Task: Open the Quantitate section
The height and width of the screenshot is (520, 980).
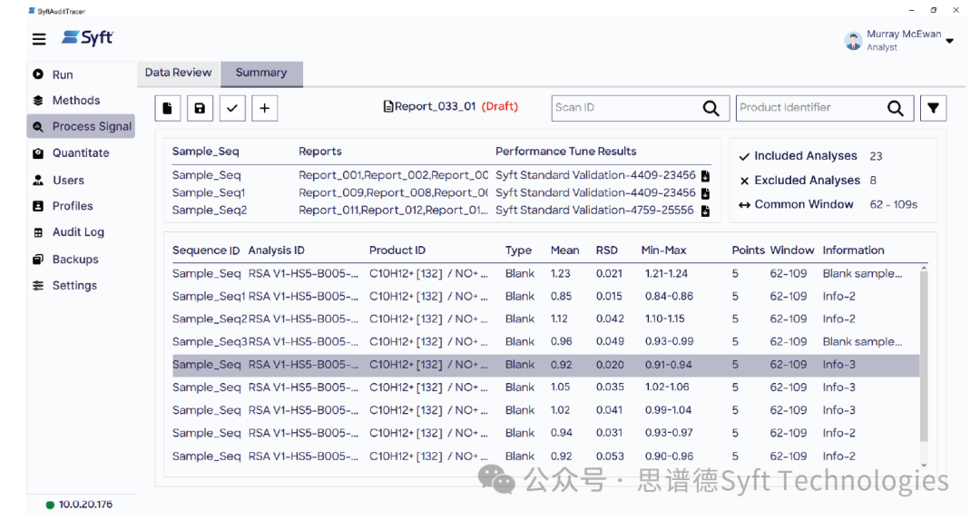Action: pos(81,153)
